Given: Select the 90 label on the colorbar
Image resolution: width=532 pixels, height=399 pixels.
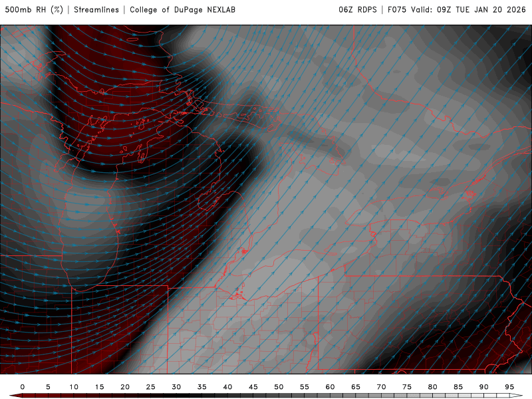Looking at the screenshot, I should tap(484, 387).
